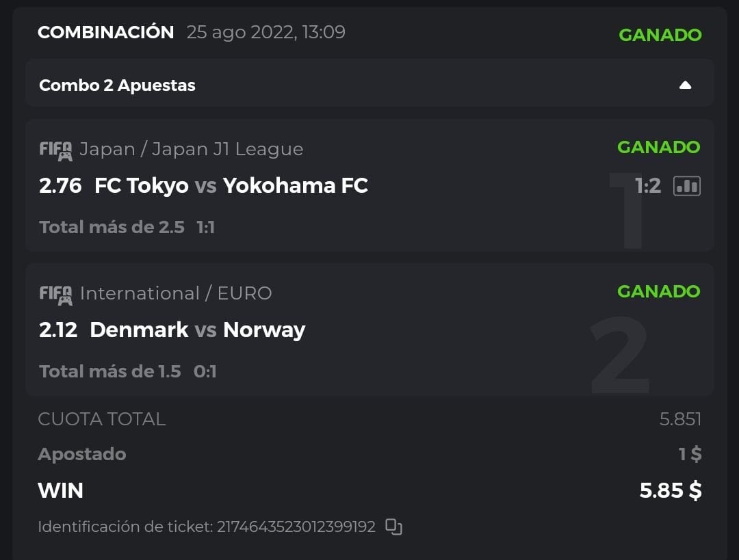Image resolution: width=739 pixels, height=560 pixels.
Task: Click GANADO status on Denmark bet
Action: click(658, 291)
